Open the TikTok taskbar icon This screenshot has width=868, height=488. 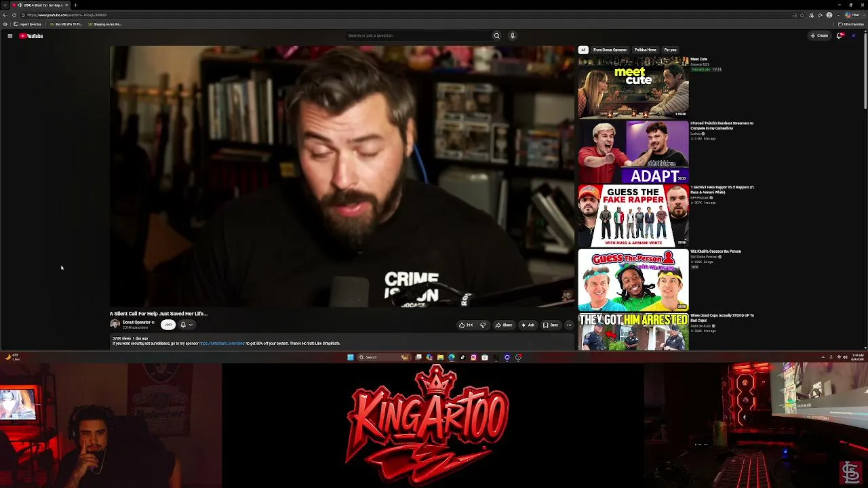pos(462,357)
